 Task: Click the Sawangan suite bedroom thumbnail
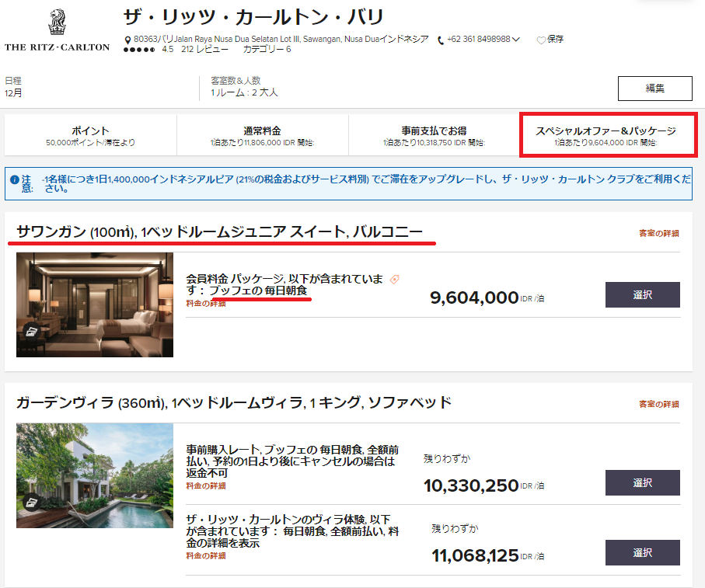[x=94, y=304]
